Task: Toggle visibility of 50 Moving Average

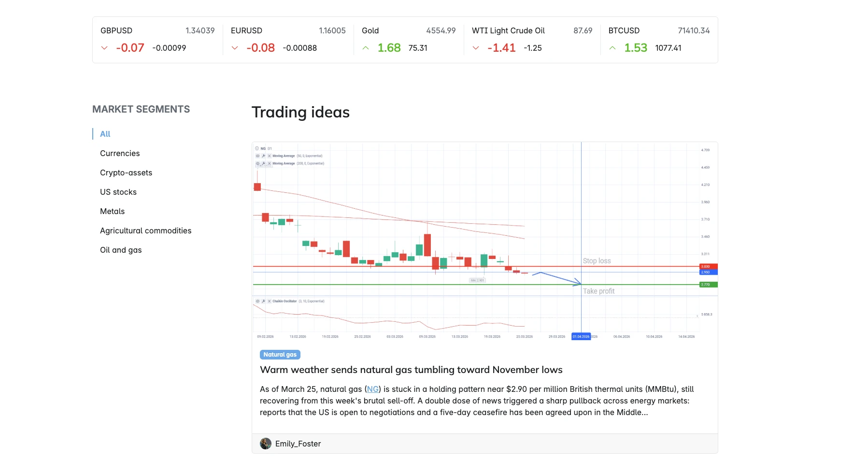Action: coord(257,156)
